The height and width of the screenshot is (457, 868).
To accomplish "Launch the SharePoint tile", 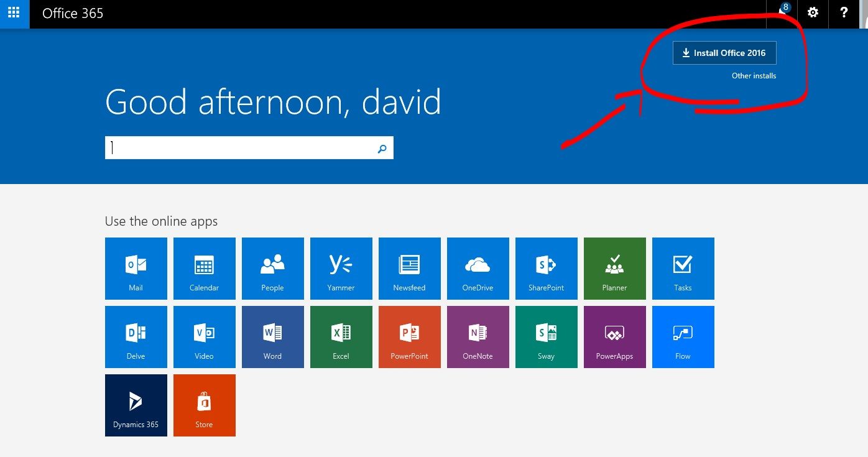I will click(547, 269).
